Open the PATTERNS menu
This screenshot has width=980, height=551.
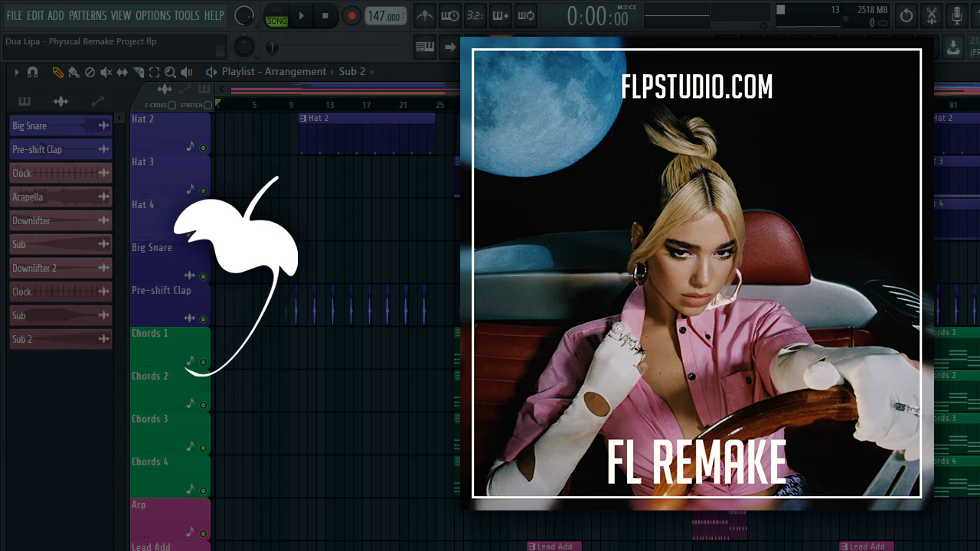point(87,15)
